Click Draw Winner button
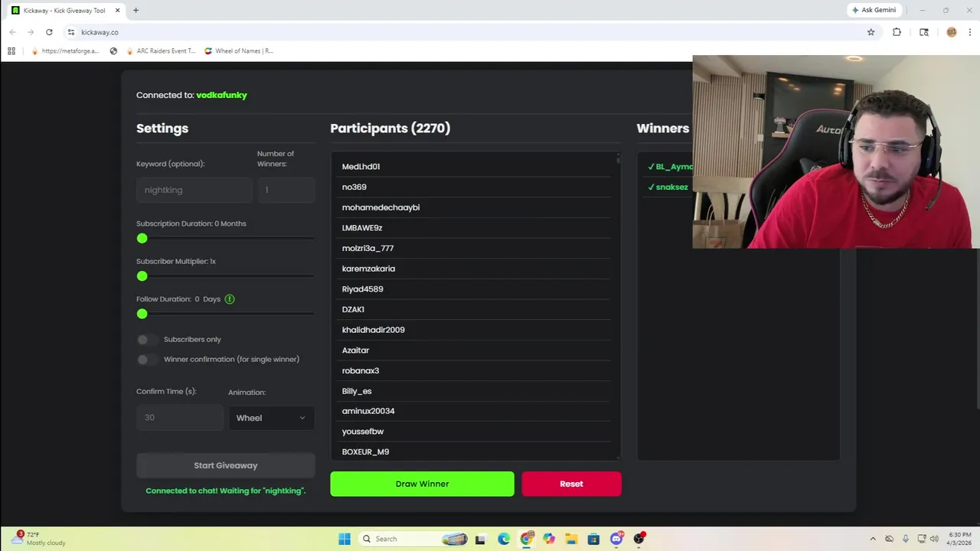Image resolution: width=980 pixels, height=551 pixels. [422, 484]
